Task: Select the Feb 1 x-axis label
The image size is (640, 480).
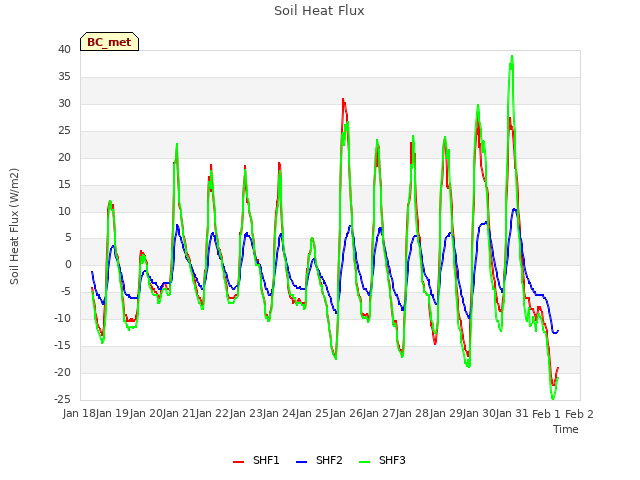Action: click(x=546, y=414)
